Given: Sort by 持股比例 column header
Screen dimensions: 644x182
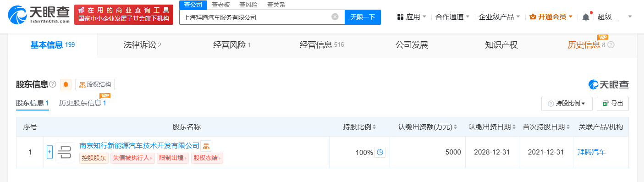Looking at the screenshot, I should (360, 127).
